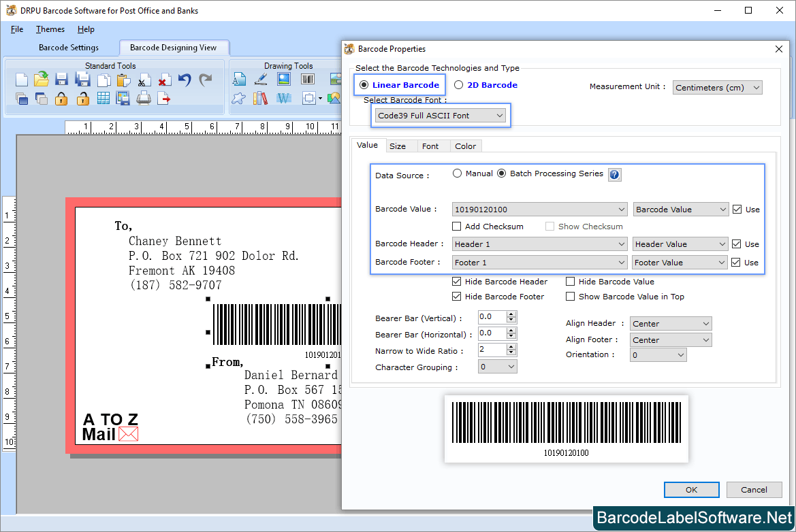
Task: Select the Text tool in Drawing Tools
Action: click(240, 79)
